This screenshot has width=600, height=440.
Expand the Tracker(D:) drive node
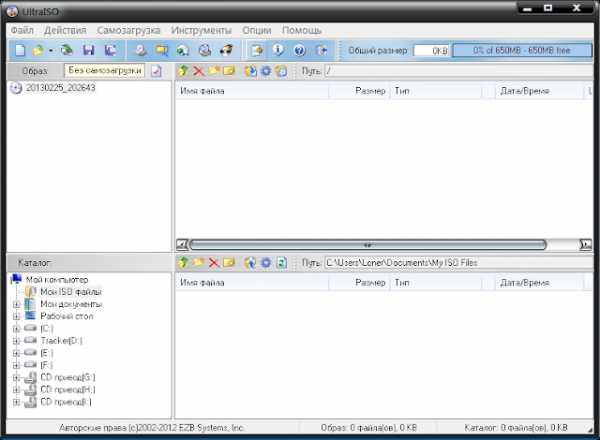click(x=16, y=341)
